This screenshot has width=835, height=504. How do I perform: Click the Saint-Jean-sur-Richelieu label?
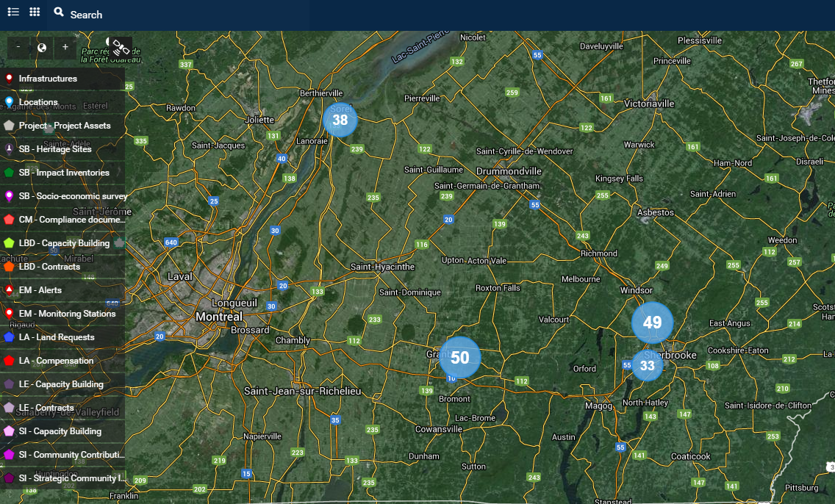[303, 391]
